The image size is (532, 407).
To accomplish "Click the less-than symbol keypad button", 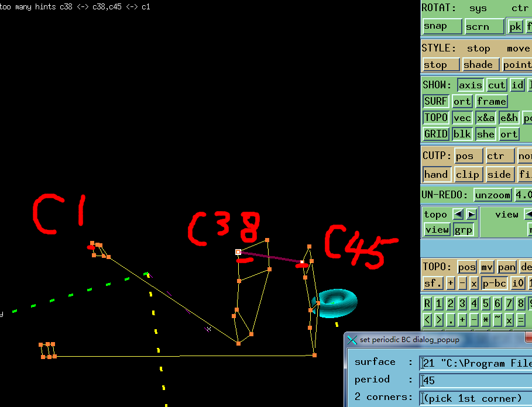I will pyautogui.click(x=427, y=320).
